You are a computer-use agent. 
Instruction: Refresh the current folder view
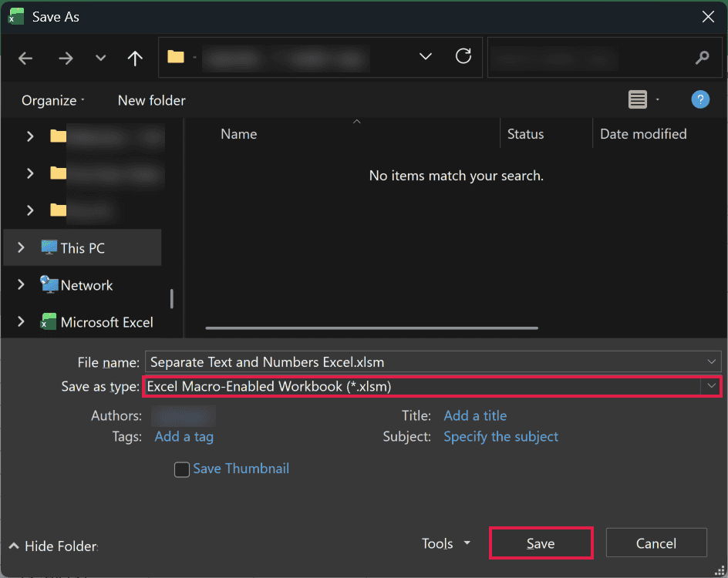click(x=463, y=56)
